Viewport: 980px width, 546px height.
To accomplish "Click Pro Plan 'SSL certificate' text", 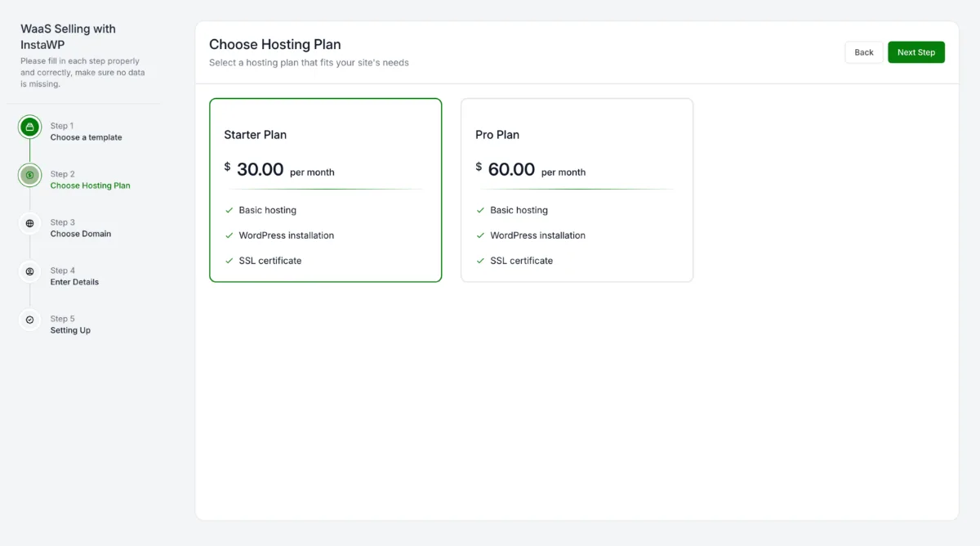I will point(522,261).
